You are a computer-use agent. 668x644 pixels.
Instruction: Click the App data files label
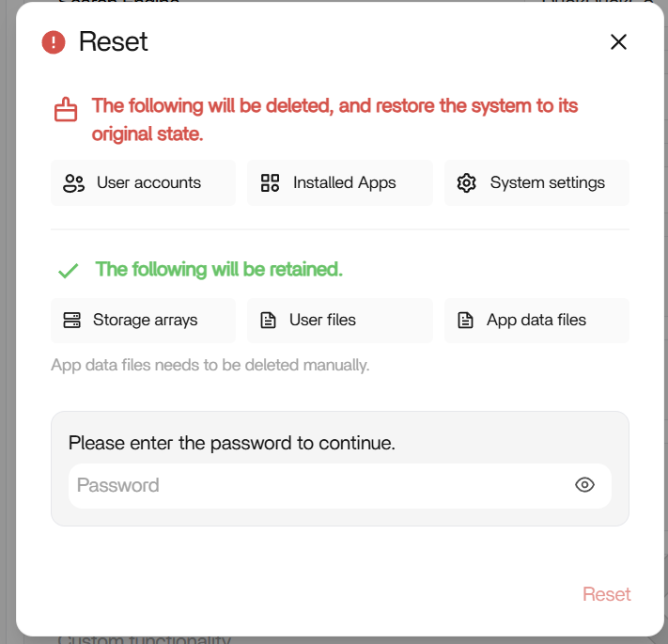pyautogui.click(x=536, y=321)
